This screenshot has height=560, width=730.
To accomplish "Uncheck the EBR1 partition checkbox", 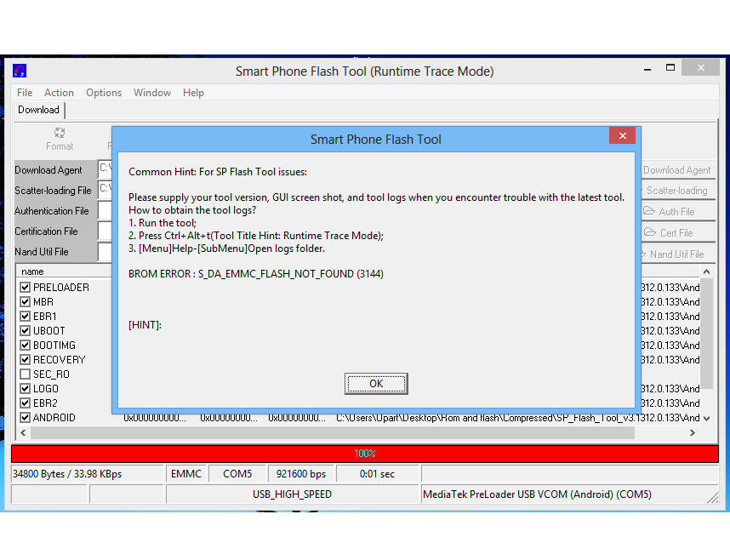I will click(26, 317).
